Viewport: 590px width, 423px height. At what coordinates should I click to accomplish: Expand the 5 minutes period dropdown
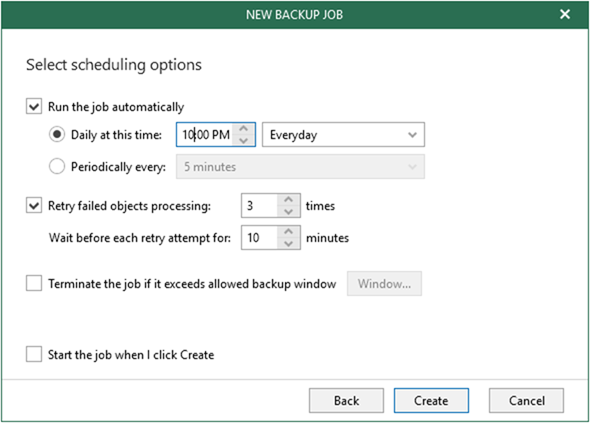point(300,166)
